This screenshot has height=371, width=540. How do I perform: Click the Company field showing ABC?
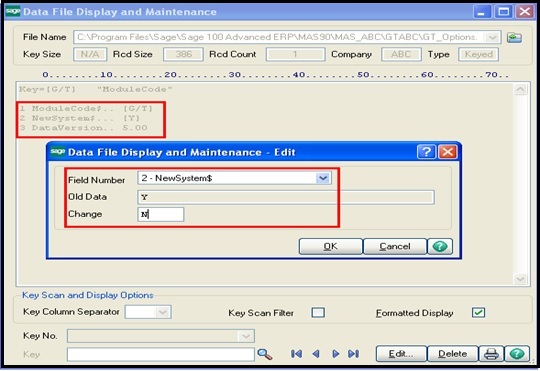click(x=401, y=54)
